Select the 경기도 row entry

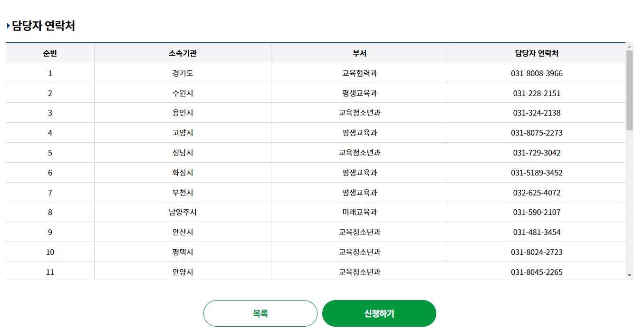(x=182, y=73)
